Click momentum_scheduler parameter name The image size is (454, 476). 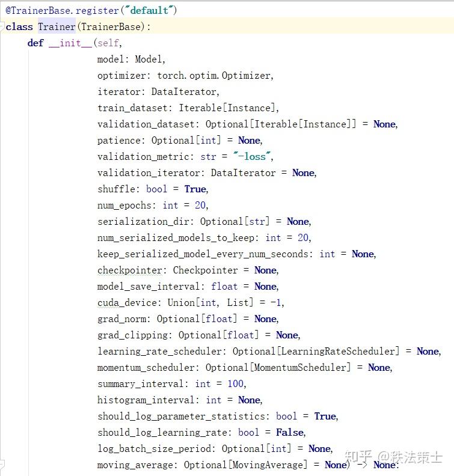pyautogui.click(x=146, y=368)
